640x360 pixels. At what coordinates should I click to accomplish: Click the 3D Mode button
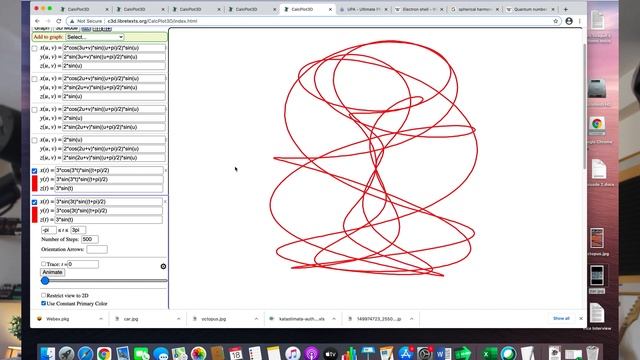point(67,29)
